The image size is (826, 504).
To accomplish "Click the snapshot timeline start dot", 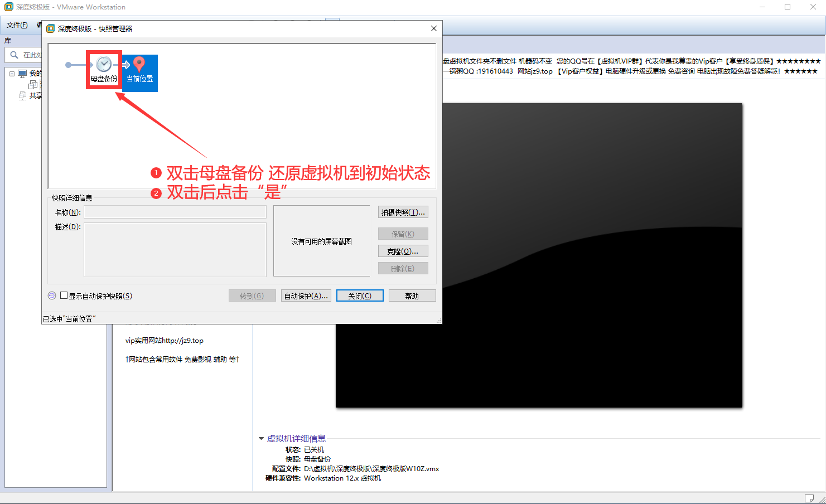I will (68, 65).
